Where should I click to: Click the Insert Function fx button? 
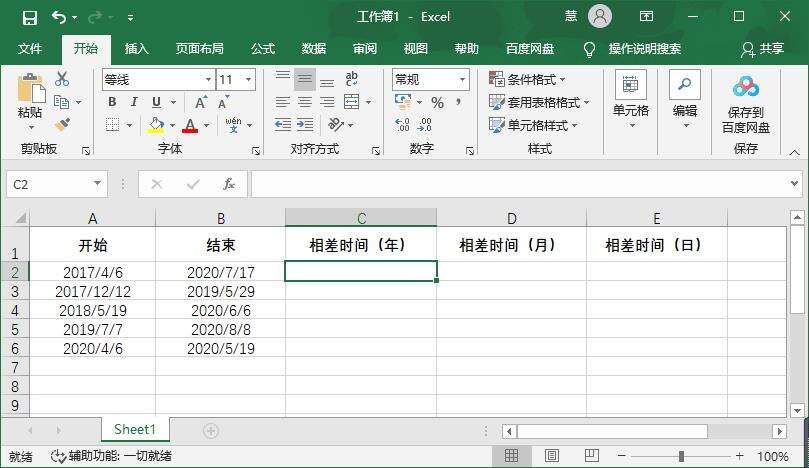point(229,184)
